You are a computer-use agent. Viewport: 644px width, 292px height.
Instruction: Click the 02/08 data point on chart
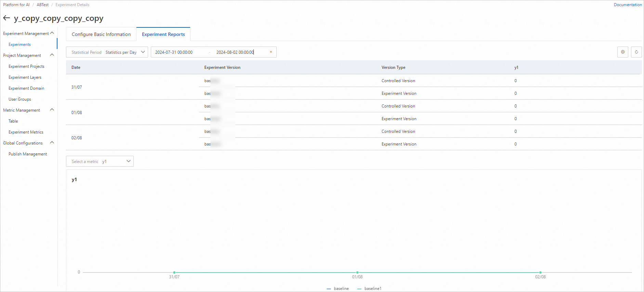[540, 272]
